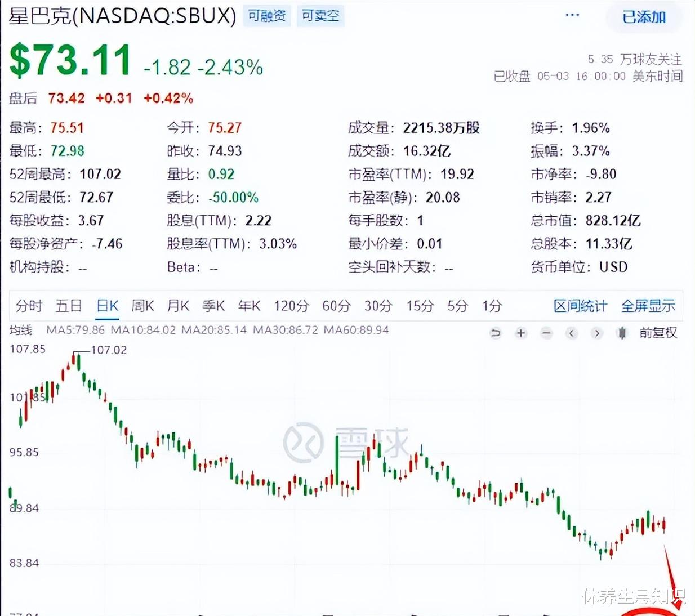
Task: Click the MA5:79.86 moving average label
Action: 75,329
